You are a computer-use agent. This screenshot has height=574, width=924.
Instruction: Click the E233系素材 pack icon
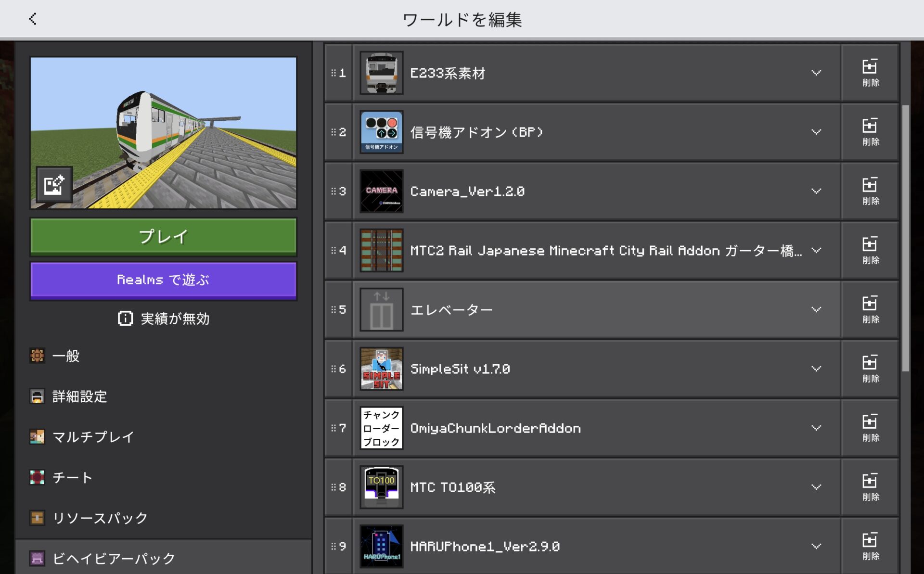[382, 73]
